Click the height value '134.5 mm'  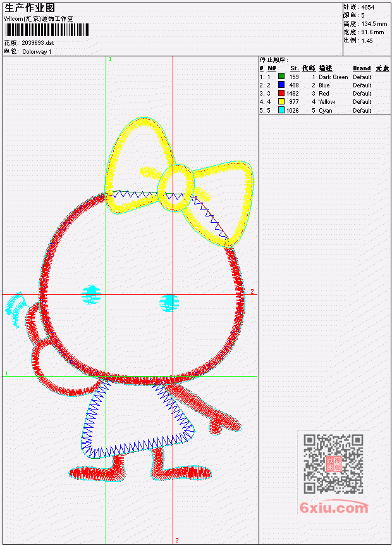coord(374,24)
